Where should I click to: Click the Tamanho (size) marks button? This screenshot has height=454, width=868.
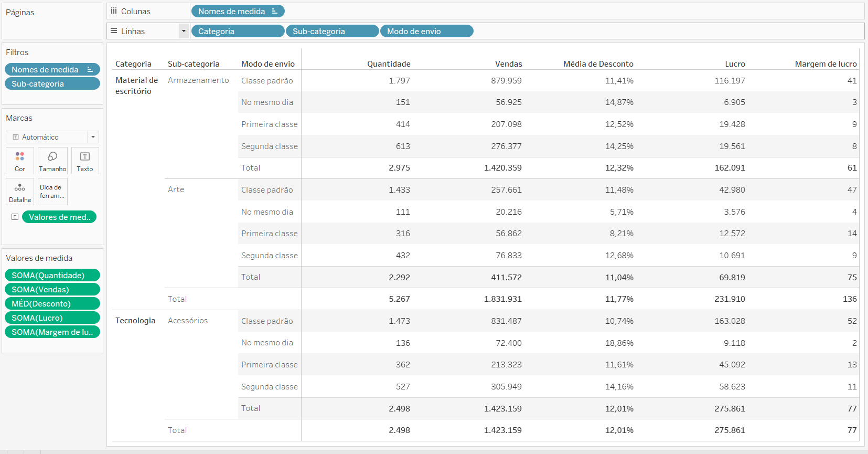pyautogui.click(x=52, y=161)
